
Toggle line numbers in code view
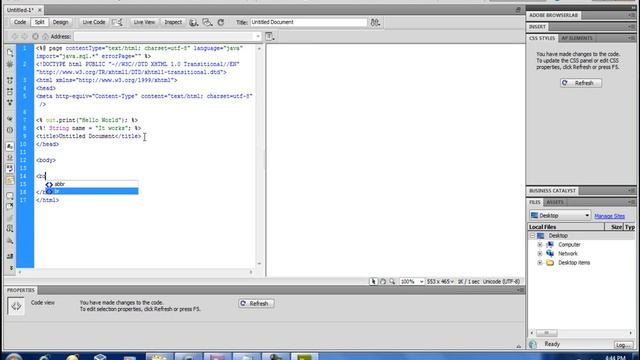pos(10,146)
